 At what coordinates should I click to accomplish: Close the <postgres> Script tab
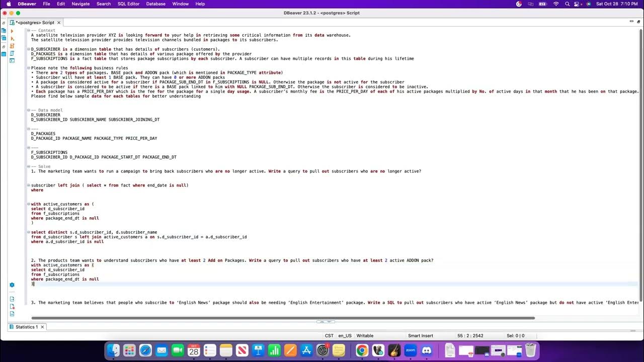(59, 23)
